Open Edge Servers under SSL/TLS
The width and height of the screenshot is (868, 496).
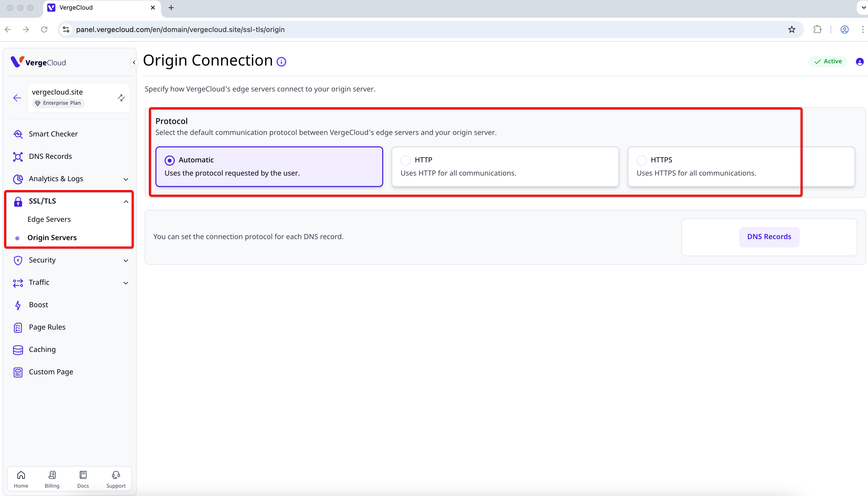click(49, 219)
